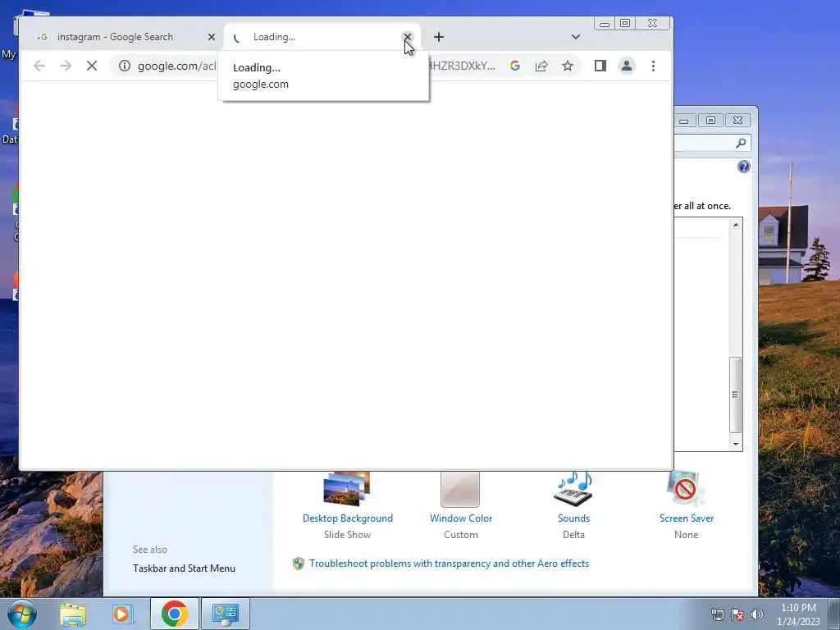Click Window Color swatch icon

pyautogui.click(x=460, y=489)
